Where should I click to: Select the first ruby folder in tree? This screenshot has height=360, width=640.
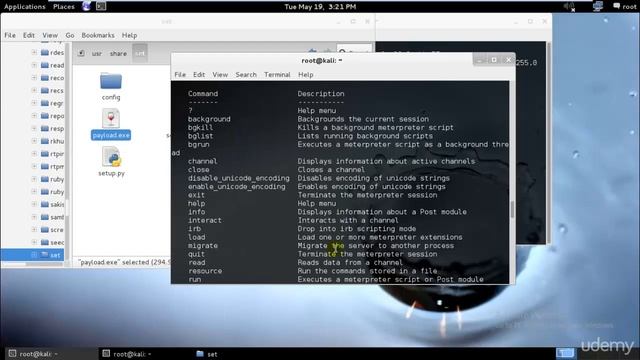tap(53, 179)
